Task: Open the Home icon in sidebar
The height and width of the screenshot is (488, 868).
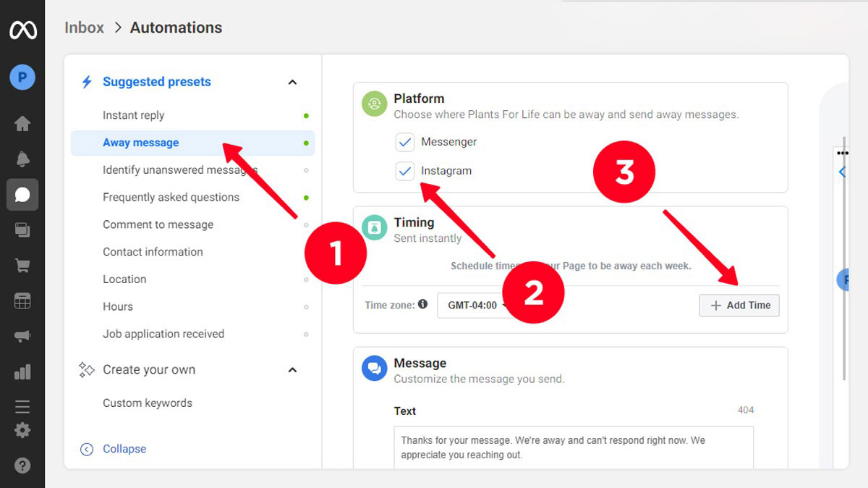Action: pyautogui.click(x=22, y=124)
